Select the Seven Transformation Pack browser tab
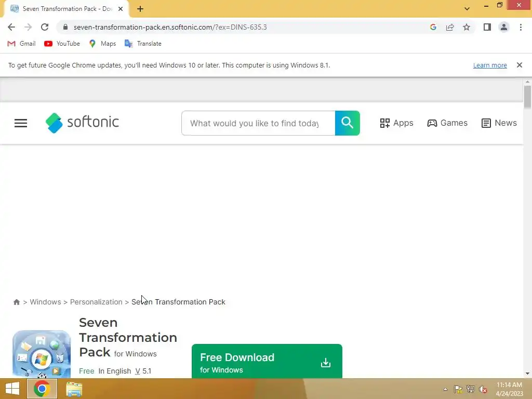 pos(66,9)
